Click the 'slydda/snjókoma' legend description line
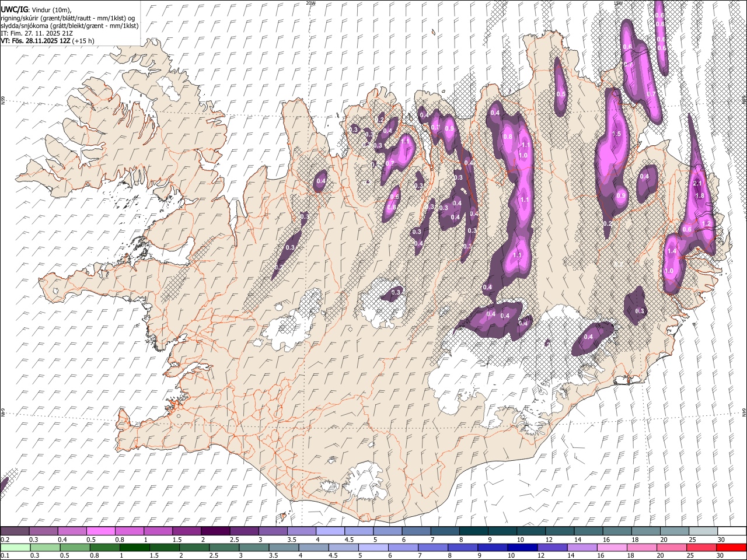 click(69, 26)
